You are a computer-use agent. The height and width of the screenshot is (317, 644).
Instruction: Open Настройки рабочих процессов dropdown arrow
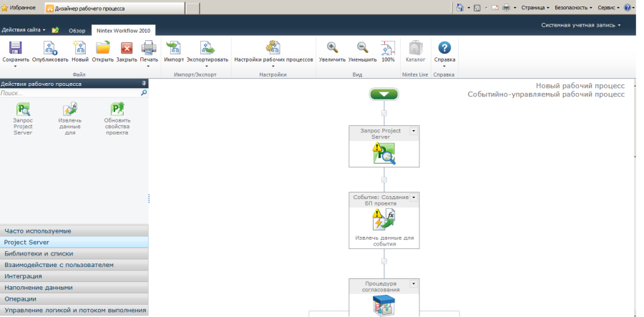click(273, 66)
